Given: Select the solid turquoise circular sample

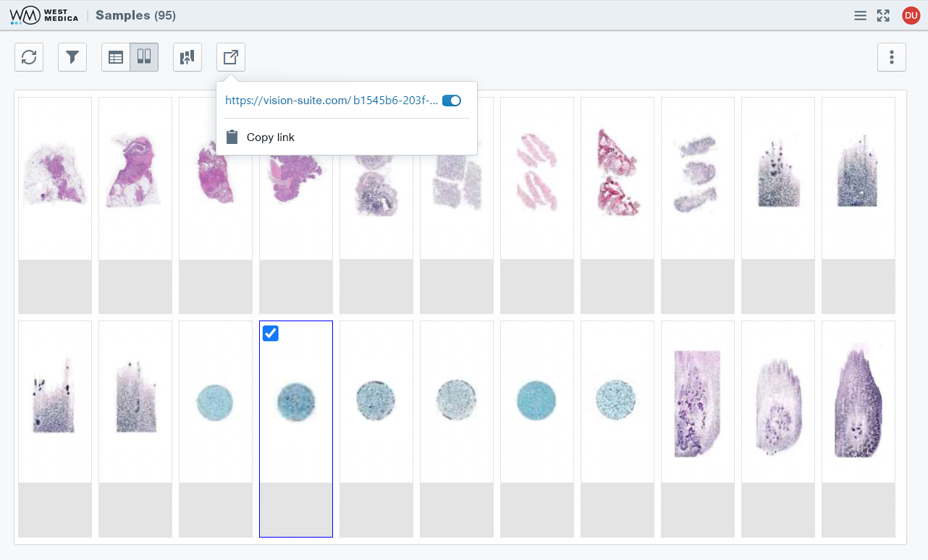Looking at the screenshot, I should click(x=537, y=399).
